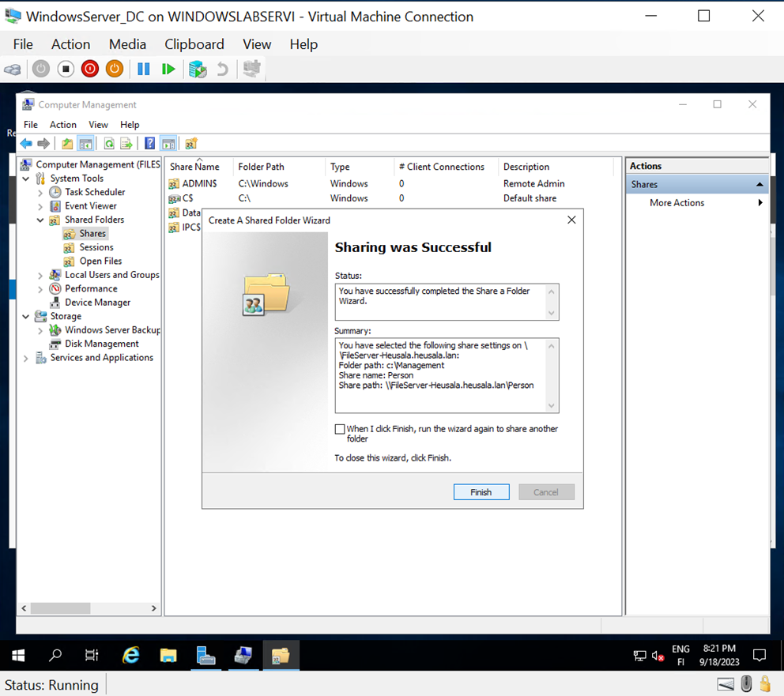Screen dimensions: 784x696
Task: Expand Services and Applications
Action: [26, 357]
